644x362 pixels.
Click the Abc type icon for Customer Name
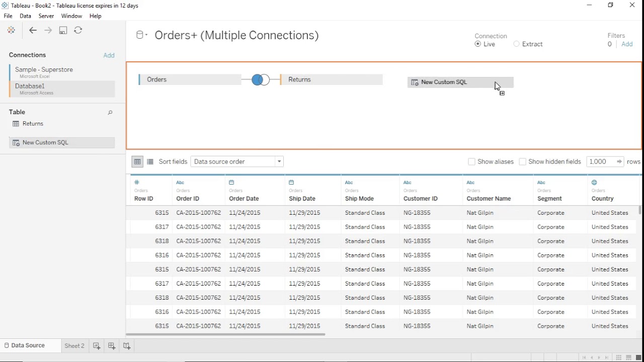470,183
